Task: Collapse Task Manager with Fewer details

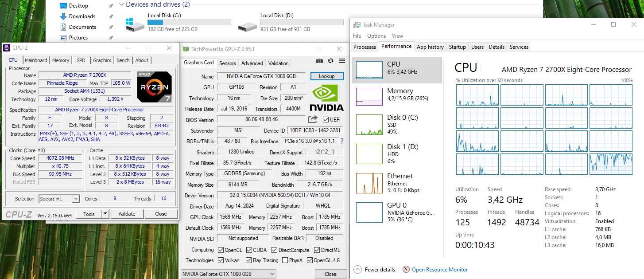Action: (374, 269)
